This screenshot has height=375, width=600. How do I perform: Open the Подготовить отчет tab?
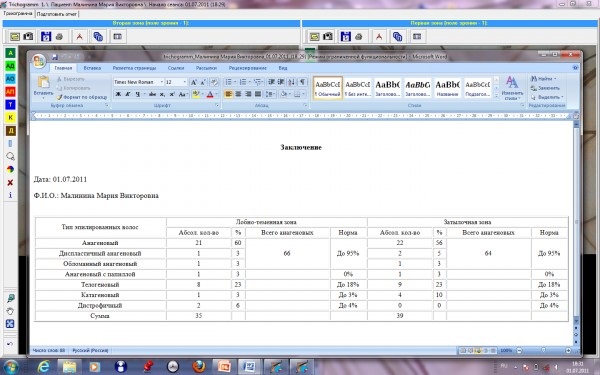click(x=57, y=14)
